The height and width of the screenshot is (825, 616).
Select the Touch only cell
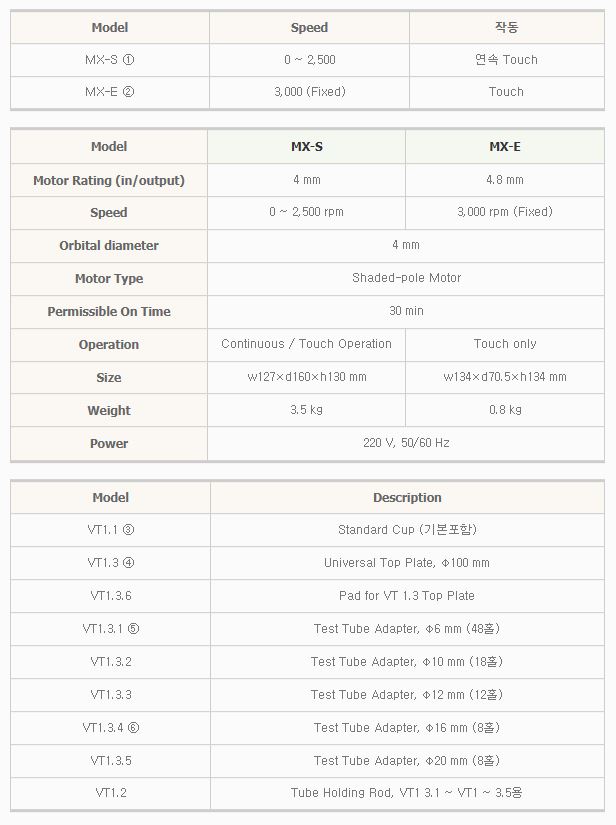[505, 344]
